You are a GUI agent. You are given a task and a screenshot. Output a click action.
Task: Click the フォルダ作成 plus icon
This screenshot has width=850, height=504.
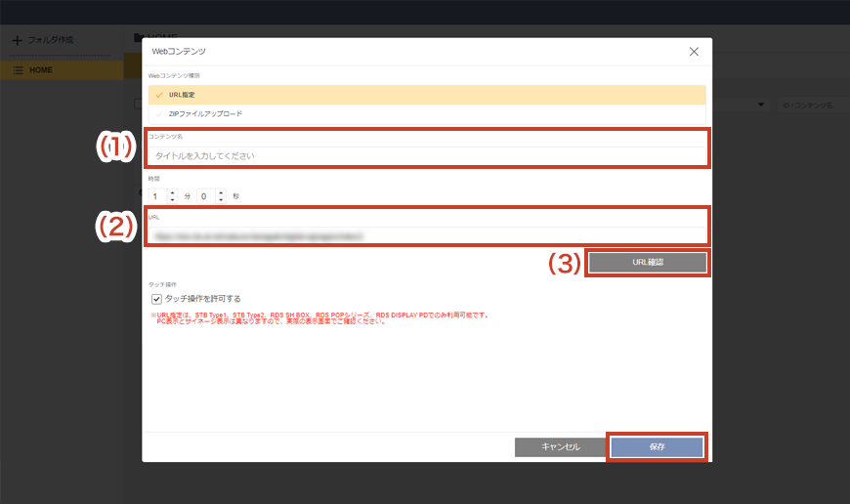[x=17, y=40]
